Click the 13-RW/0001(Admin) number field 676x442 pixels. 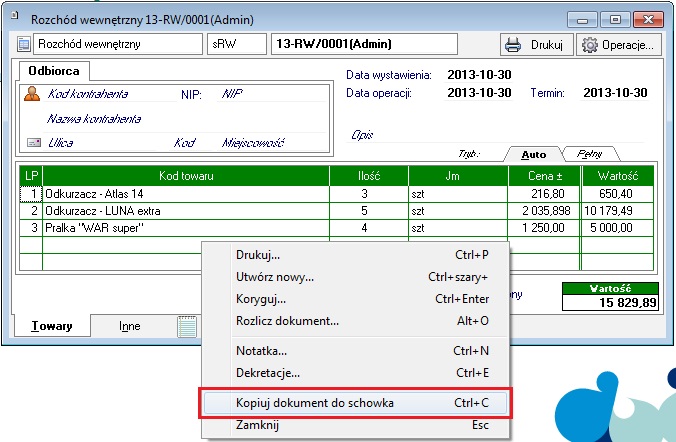[364, 44]
